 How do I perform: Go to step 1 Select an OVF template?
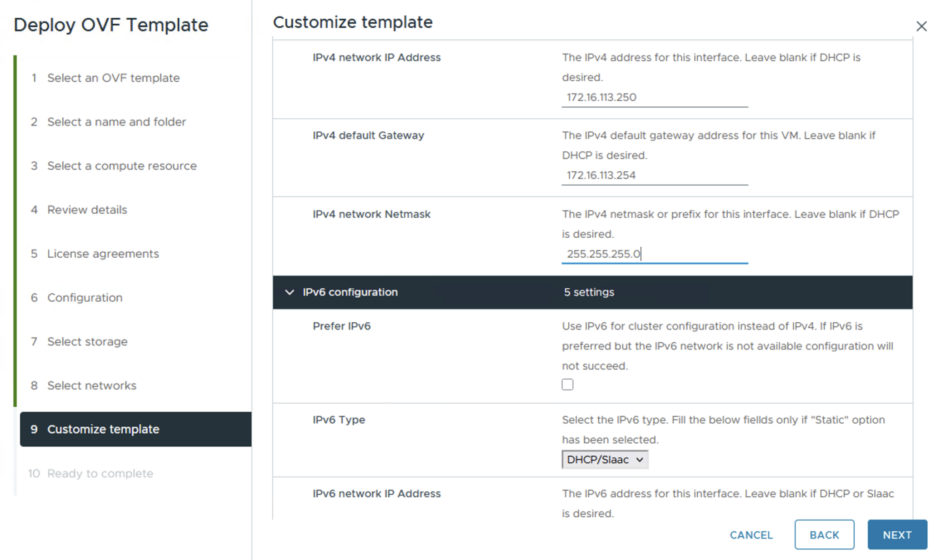(x=113, y=78)
